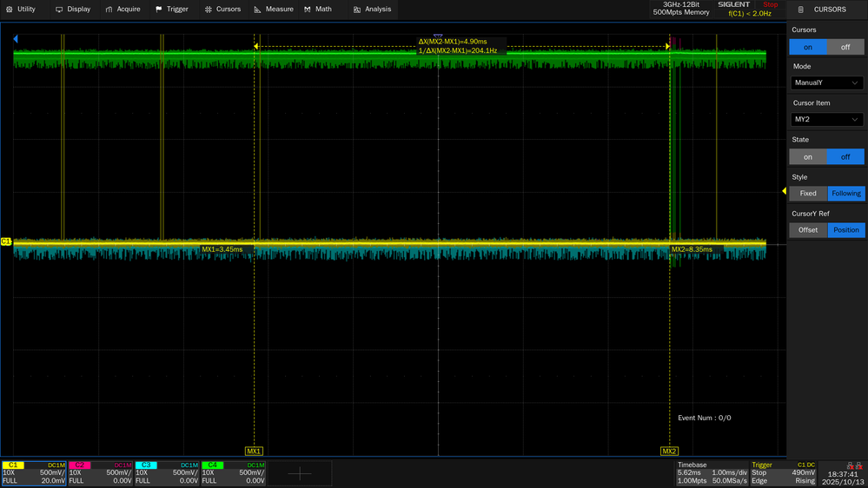Image resolution: width=868 pixels, height=488 pixels.
Task: Select the MX1 cursor tag at bottom
Action: tap(254, 451)
